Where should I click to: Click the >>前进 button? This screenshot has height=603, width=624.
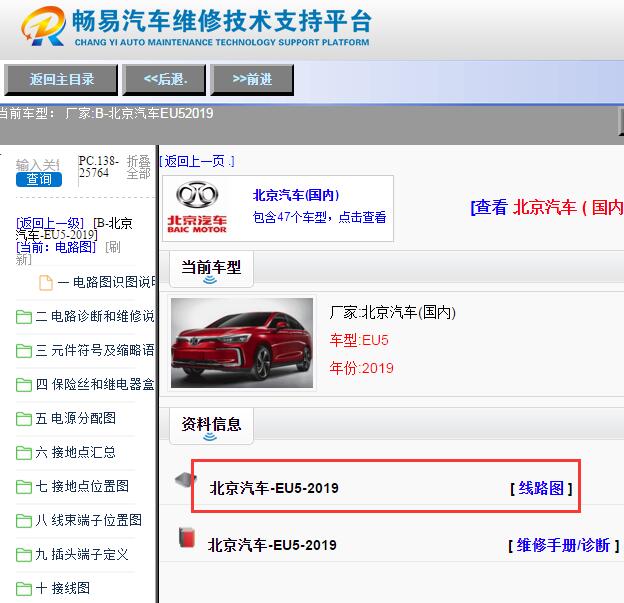point(252,80)
